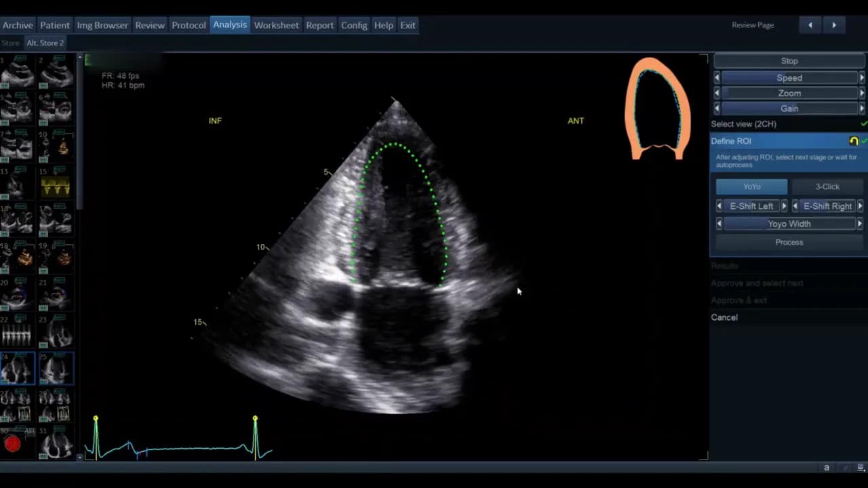Click the yellow undo arrow beside Define ROI
This screenshot has height=488, width=868.
tap(853, 141)
